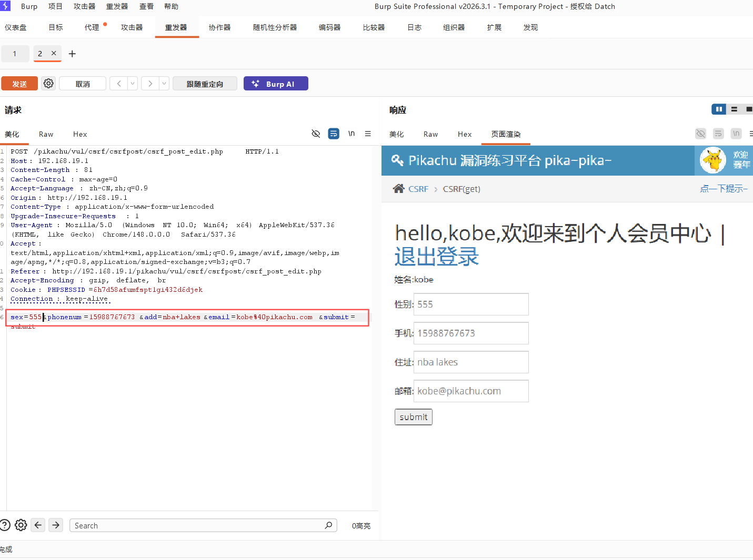Switch request view to Raw
Image resolution: width=753 pixels, height=560 pixels.
click(46, 134)
